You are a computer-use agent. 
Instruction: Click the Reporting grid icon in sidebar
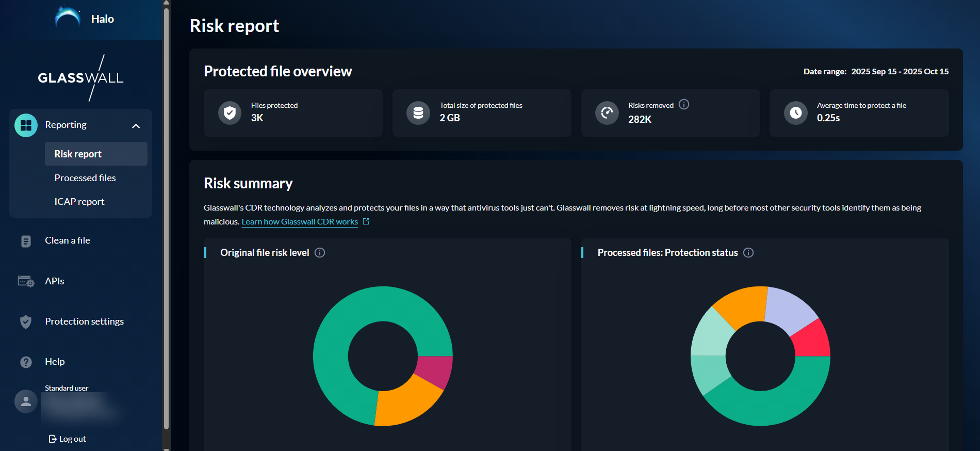pos(26,125)
